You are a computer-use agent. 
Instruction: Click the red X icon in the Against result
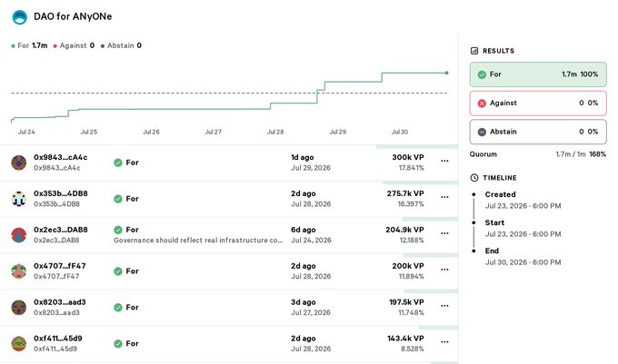click(x=482, y=103)
